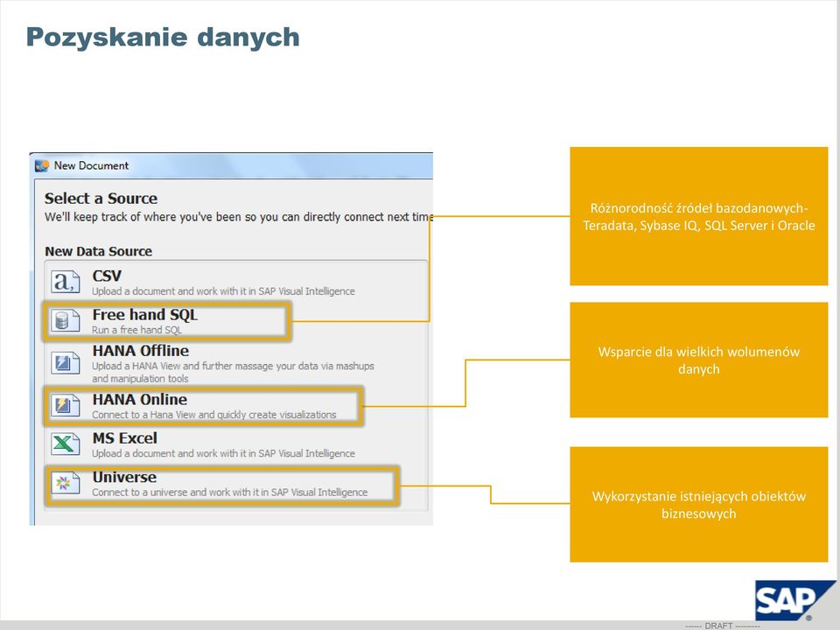Click 'Connect to a universe' description text
This screenshot has height=630, width=840.
pos(229,493)
